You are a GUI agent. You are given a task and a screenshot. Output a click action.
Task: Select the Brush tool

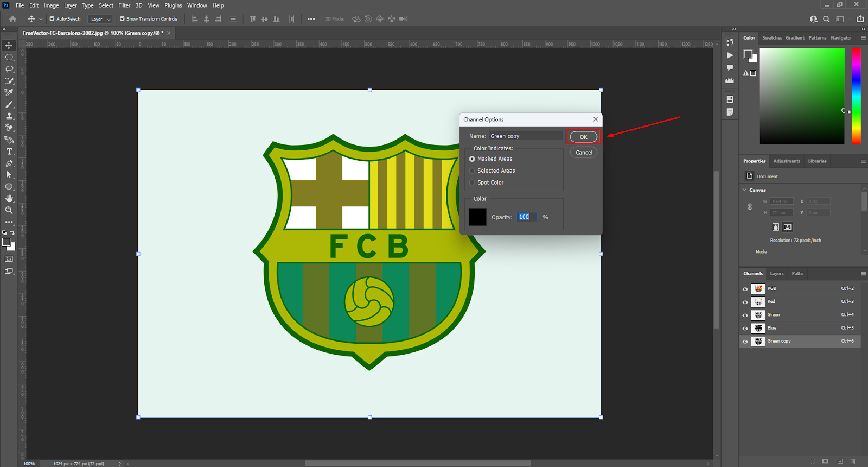coord(9,105)
